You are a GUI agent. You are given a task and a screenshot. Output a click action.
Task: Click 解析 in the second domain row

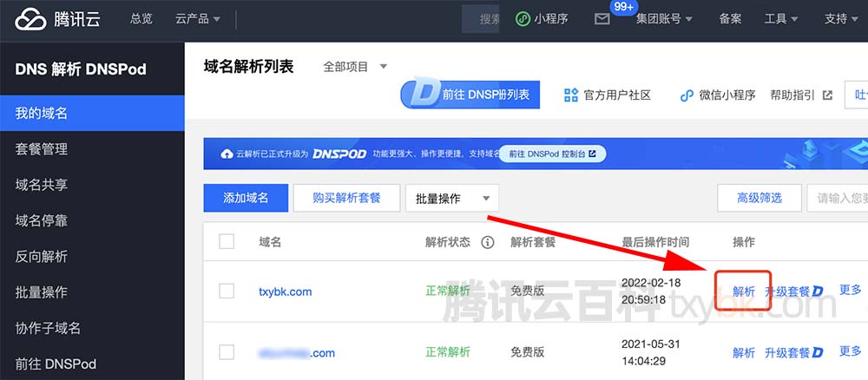click(x=744, y=353)
